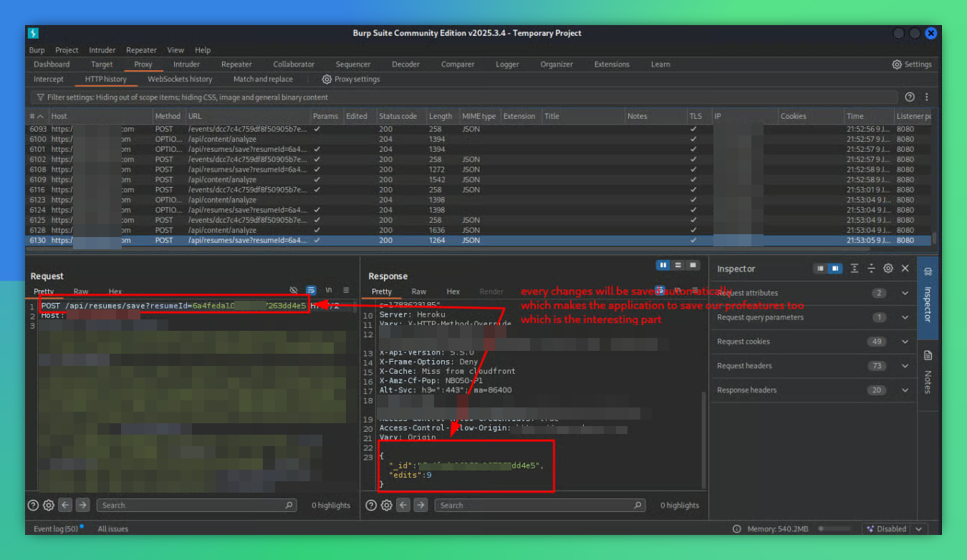
Task: Switch to the Decoder tab
Action: point(405,64)
